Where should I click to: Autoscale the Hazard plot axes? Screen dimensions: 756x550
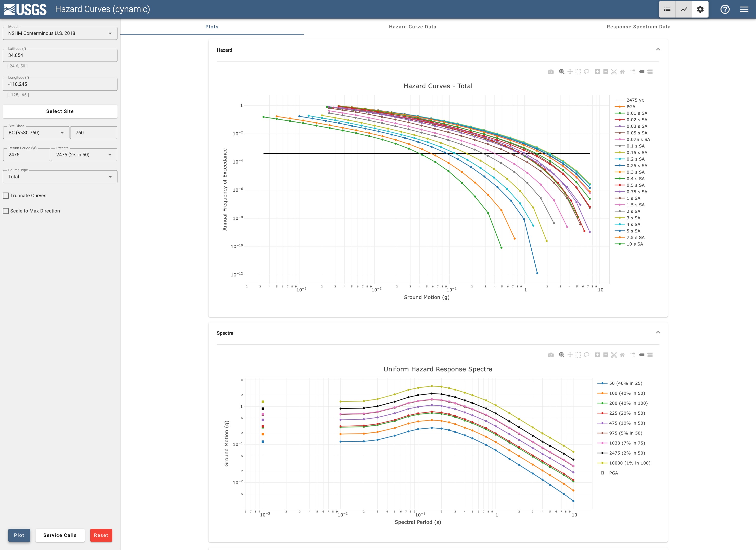pyautogui.click(x=614, y=72)
